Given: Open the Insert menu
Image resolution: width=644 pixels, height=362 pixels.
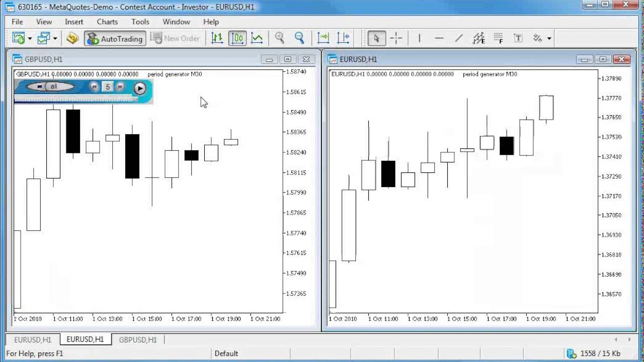Looking at the screenshot, I should tap(74, 22).
